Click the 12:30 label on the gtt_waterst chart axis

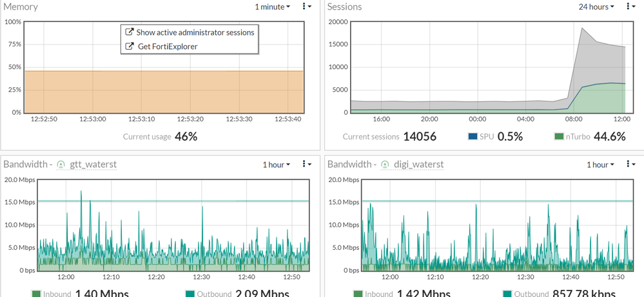(x=202, y=277)
